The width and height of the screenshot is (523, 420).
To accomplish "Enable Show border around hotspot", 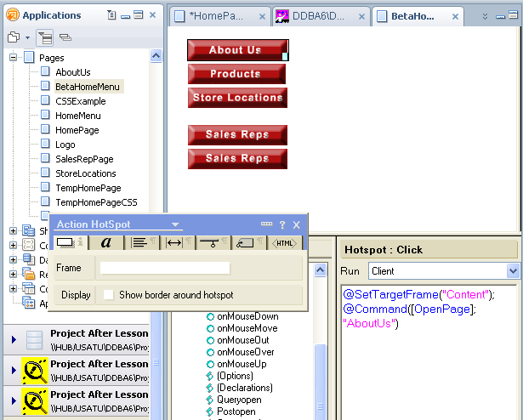I will tap(108, 295).
